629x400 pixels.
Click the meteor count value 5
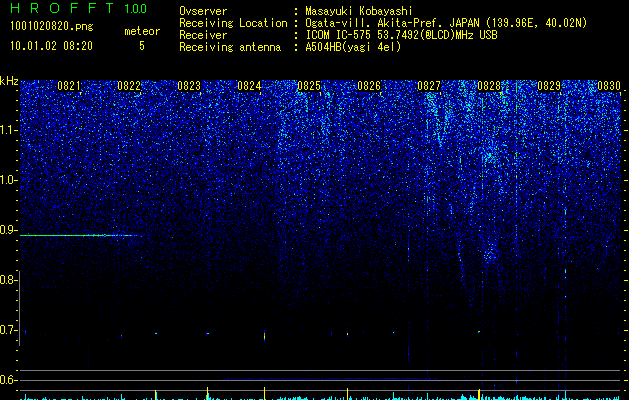pyautogui.click(x=142, y=46)
